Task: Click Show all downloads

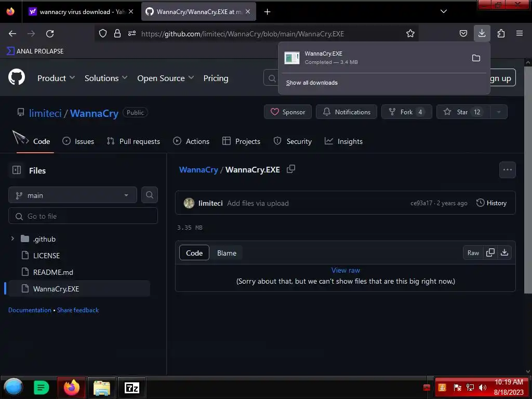Action: (312, 83)
